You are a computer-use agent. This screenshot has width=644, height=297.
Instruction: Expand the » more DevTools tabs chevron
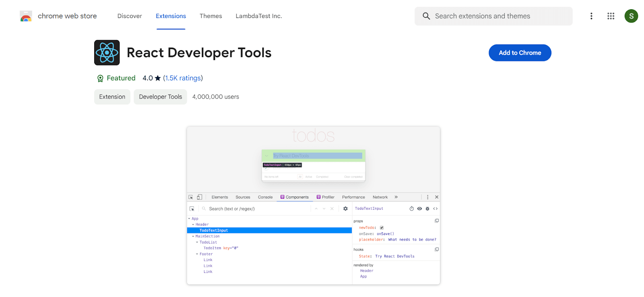[x=396, y=197]
